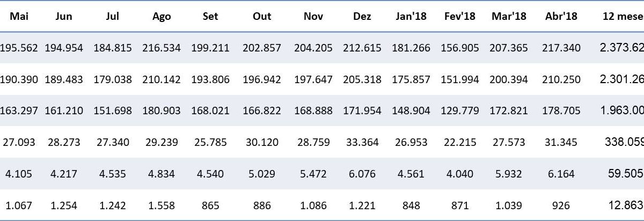The width and height of the screenshot is (644, 221).
Task: Select cell 151.994 in Fev'18 column
Action: tap(460, 79)
